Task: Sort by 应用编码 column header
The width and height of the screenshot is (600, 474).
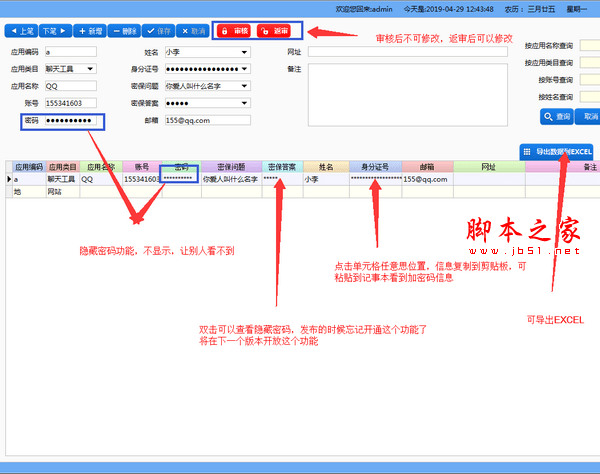Action: pos(29,167)
